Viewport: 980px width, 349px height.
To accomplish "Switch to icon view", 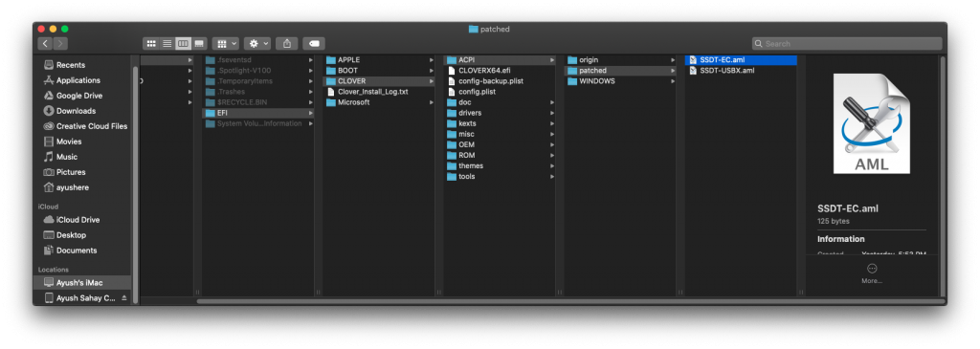I will (x=150, y=44).
